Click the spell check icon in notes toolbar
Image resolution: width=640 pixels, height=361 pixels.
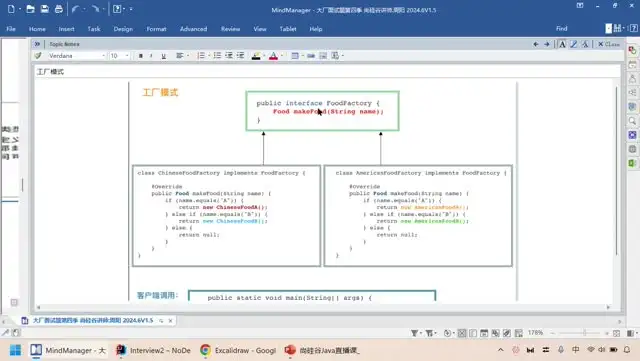pos(38,56)
